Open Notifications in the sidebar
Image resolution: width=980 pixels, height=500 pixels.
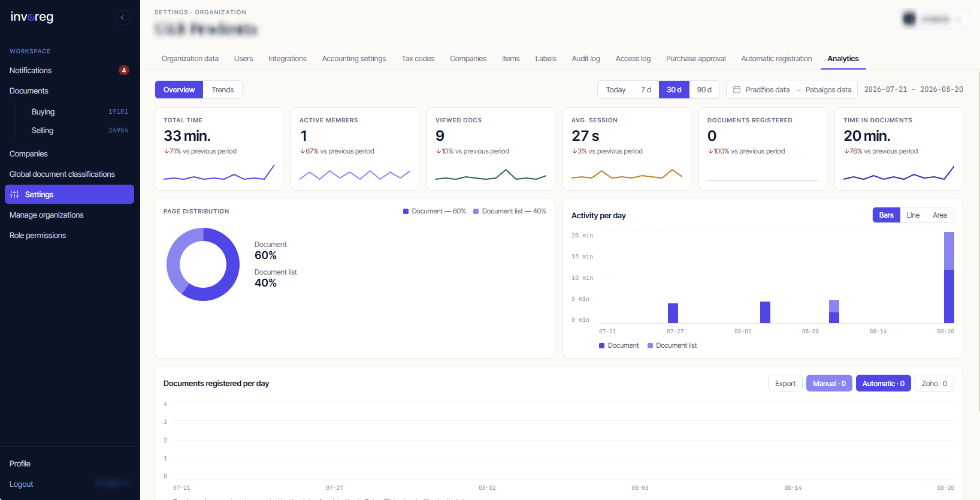pyautogui.click(x=69, y=70)
